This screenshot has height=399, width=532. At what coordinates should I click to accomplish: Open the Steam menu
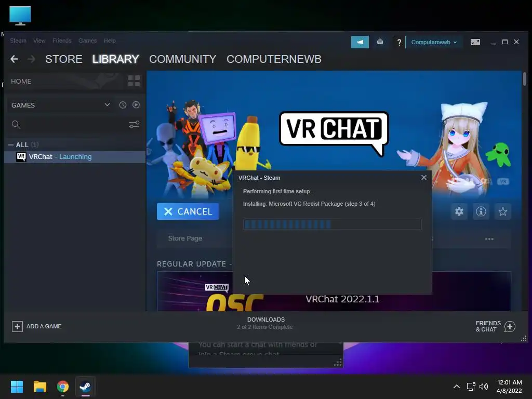(18, 41)
